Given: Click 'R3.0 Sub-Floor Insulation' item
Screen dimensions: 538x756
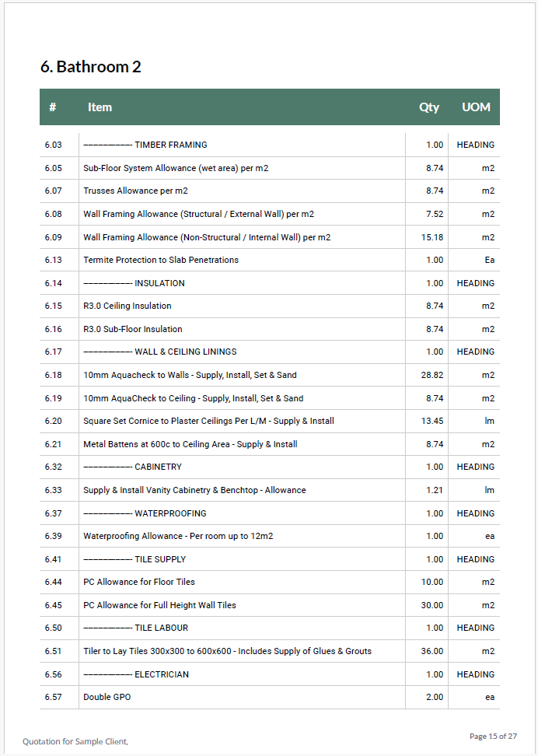Looking at the screenshot, I should click(x=133, y=329).
